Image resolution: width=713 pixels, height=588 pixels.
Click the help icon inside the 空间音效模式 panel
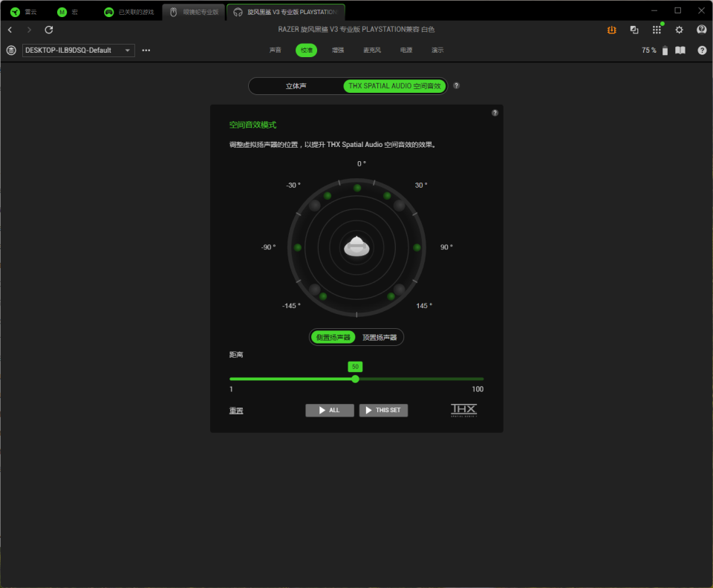[x=495, y=113]
